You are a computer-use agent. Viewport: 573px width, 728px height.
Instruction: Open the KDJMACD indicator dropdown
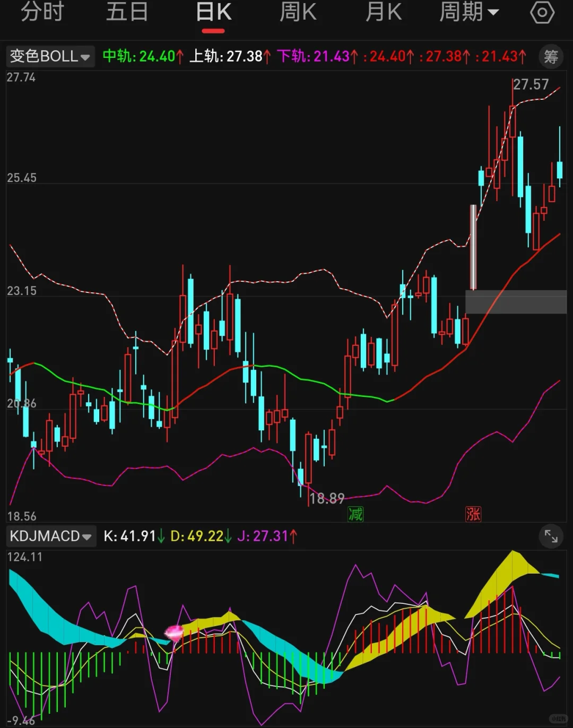pos(51,536)
